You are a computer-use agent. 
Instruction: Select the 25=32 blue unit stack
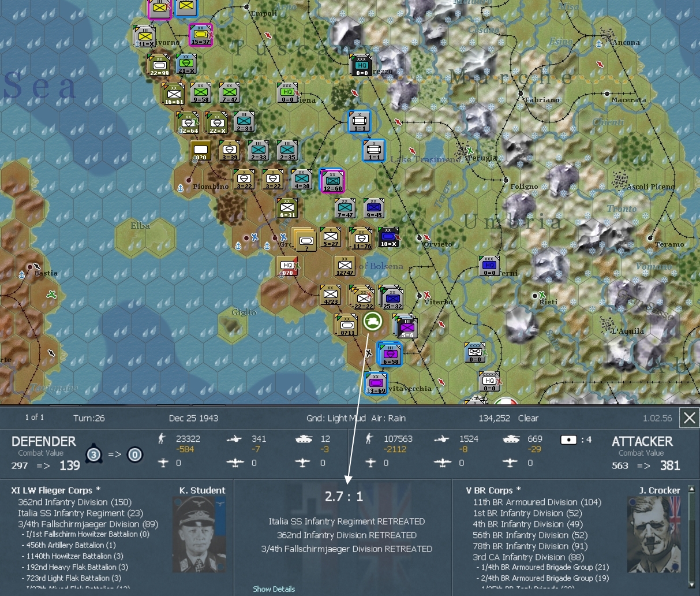392,297
